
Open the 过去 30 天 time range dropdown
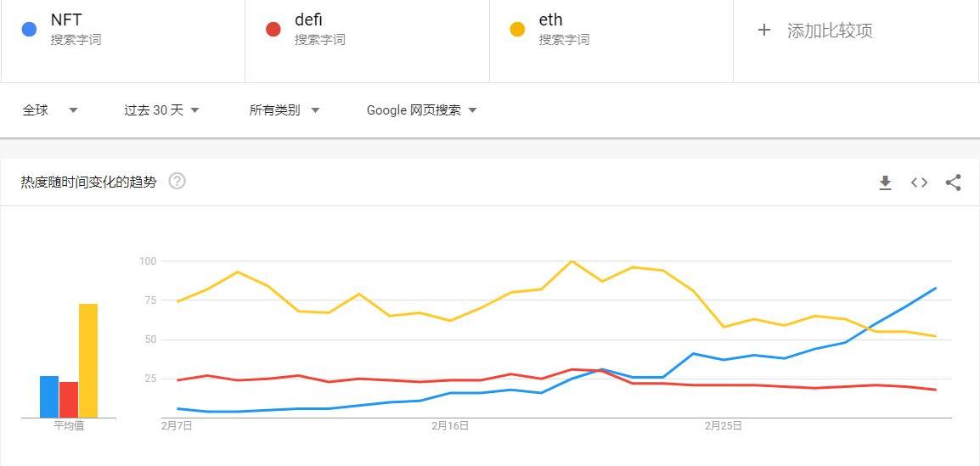pyautogui.click(x=161, y=110)
